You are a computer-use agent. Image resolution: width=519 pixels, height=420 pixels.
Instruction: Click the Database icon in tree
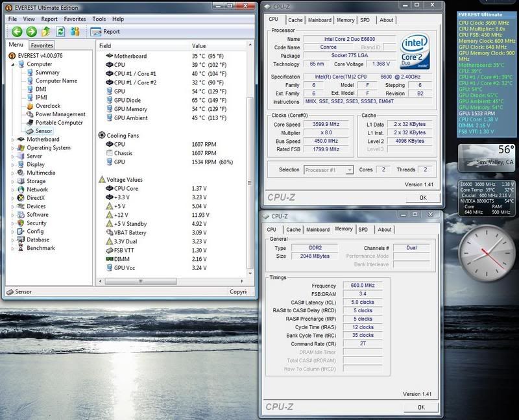click(x=21, y=240)
